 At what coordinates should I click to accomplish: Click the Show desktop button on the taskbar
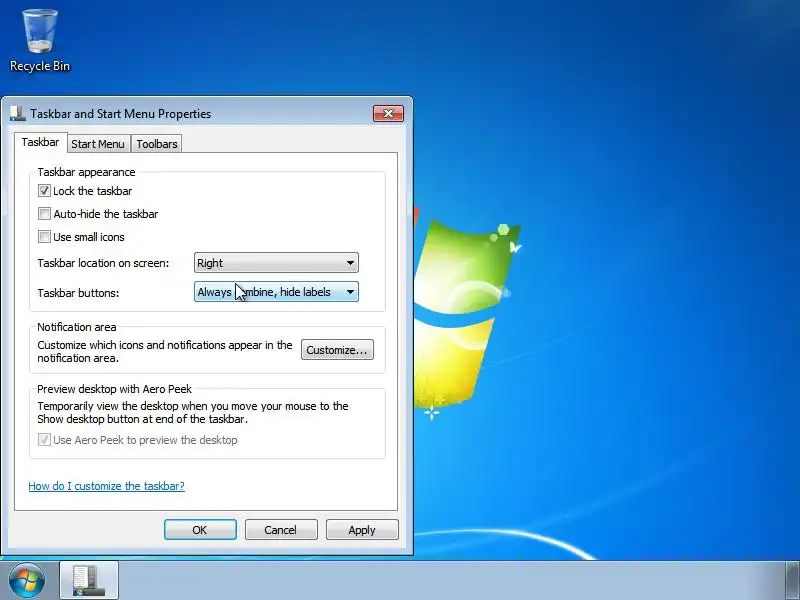[792, 581]
